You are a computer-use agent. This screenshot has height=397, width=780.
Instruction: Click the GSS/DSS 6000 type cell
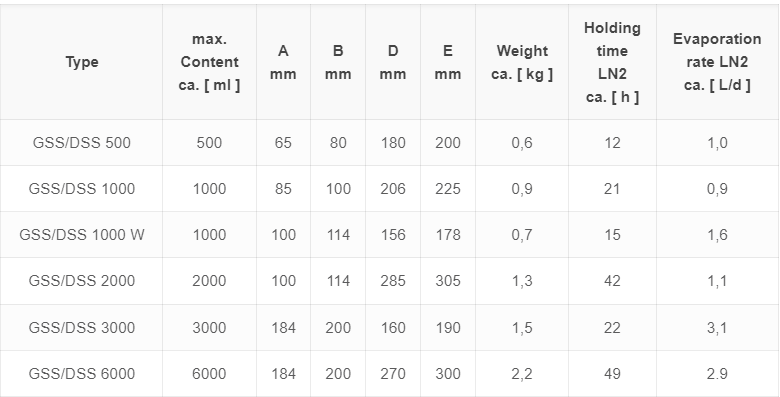tap(82, 374)
